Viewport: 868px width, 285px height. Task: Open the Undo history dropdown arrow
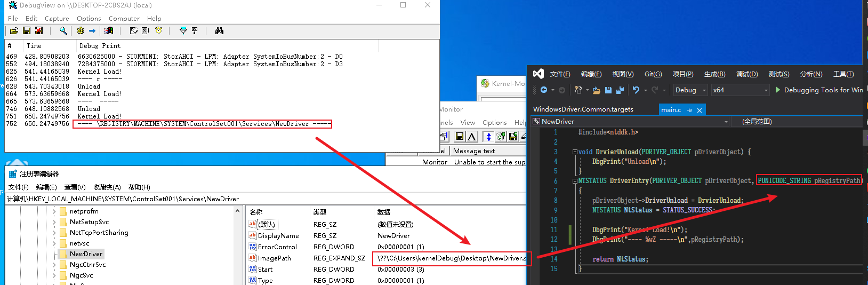645,90
